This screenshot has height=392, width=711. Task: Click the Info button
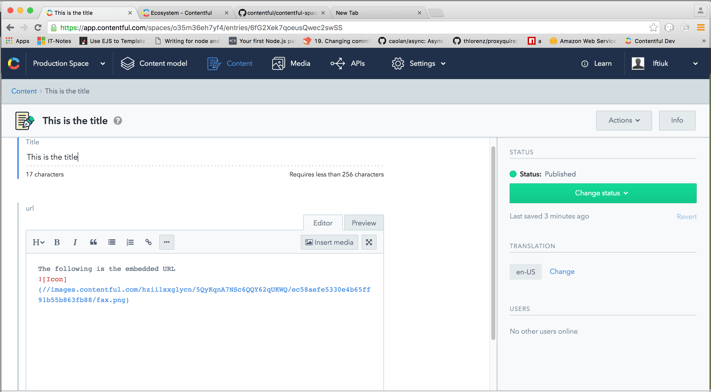click(x=677, y=120)
